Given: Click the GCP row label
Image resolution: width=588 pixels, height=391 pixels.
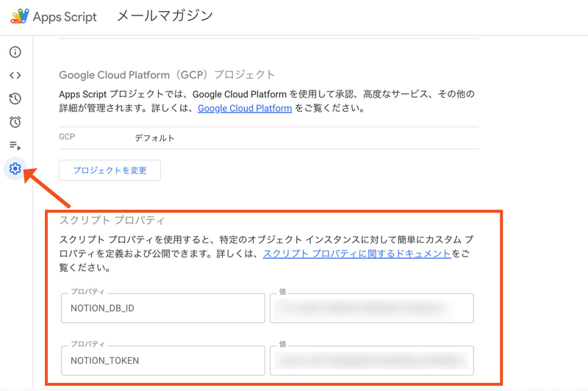Looking at the screenshot, I should 67,137.
